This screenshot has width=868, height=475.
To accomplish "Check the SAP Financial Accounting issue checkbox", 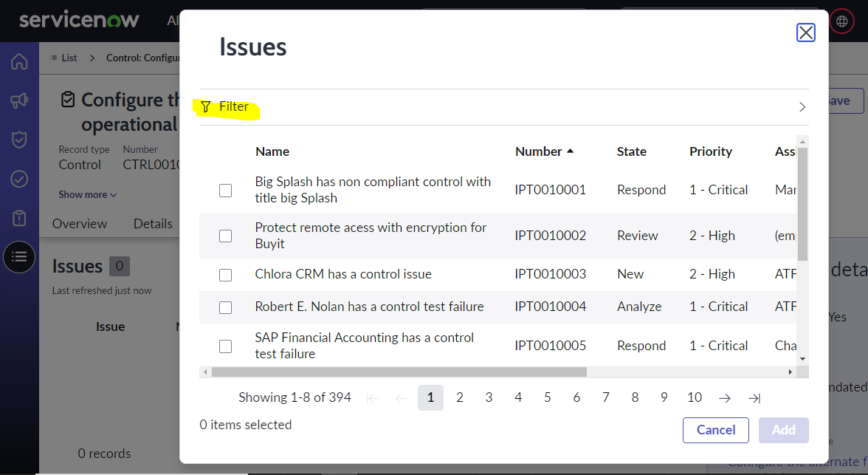I will tap(225, 346).
